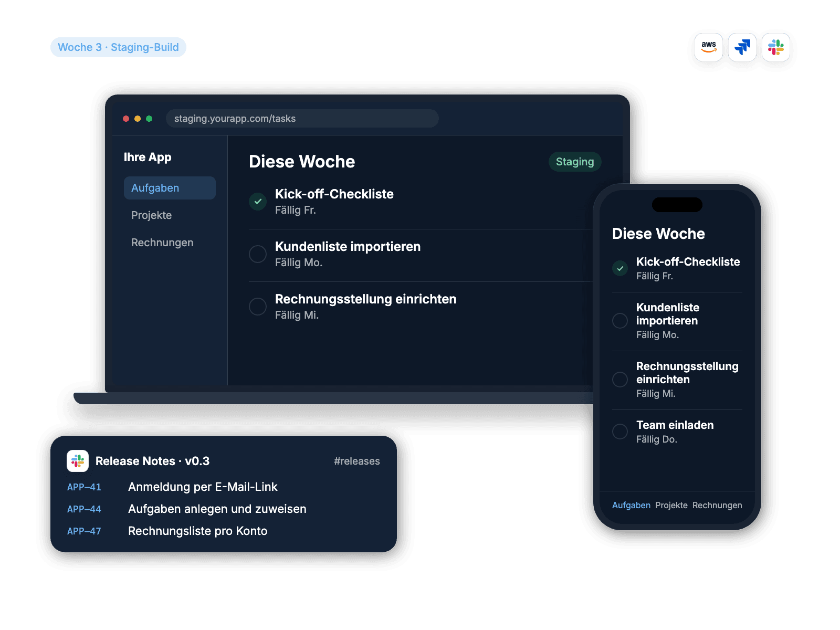The image size is (840, 630).
Task: Click Release Notes · v0.3 heading
Action: click(152, 461)
